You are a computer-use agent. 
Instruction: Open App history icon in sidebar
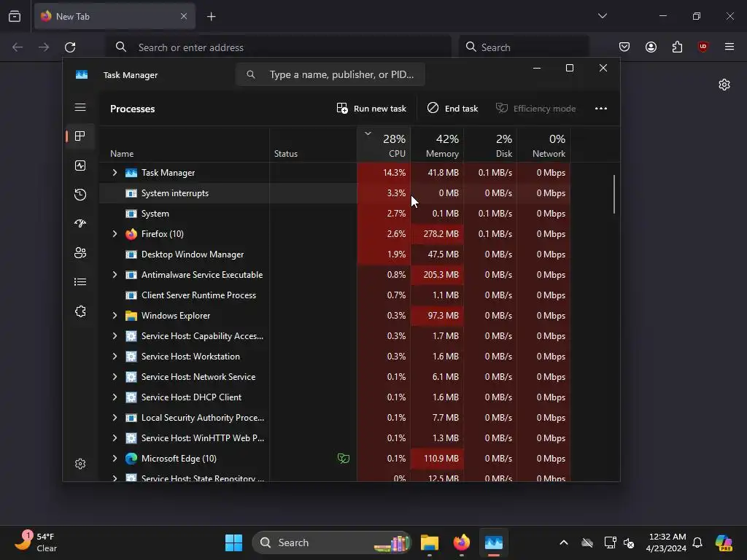coord(80,194)
